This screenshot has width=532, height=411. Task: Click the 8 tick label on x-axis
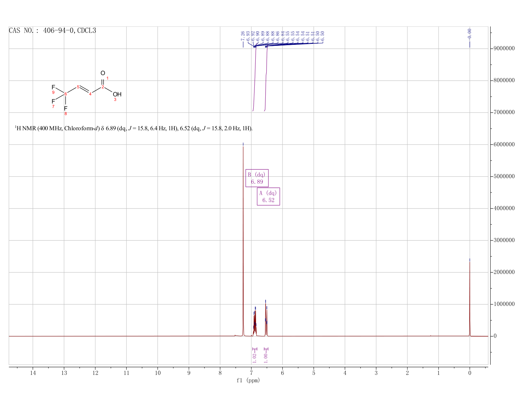[220, 373]
